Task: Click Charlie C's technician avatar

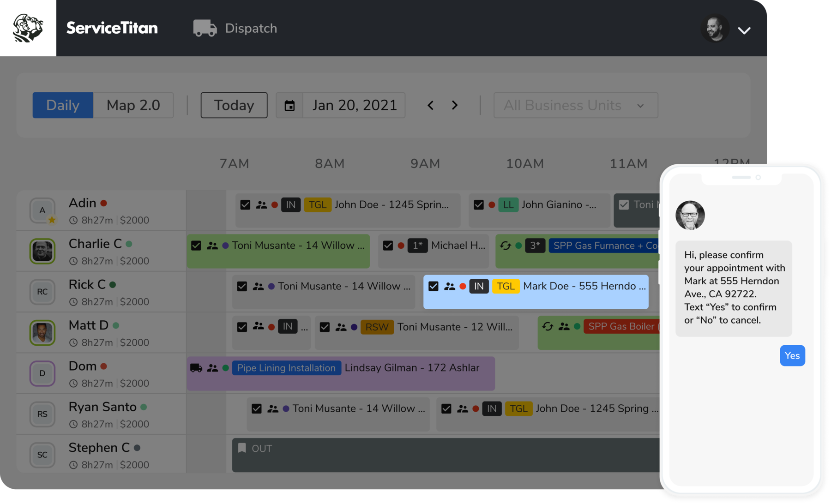Action: click(42, 251)
